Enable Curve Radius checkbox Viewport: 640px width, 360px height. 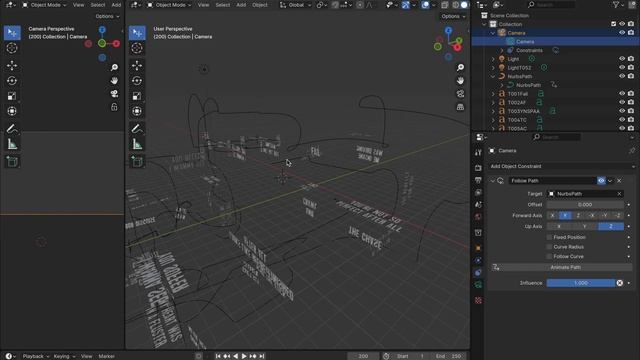pyautogui.click(x=549, y=247)
